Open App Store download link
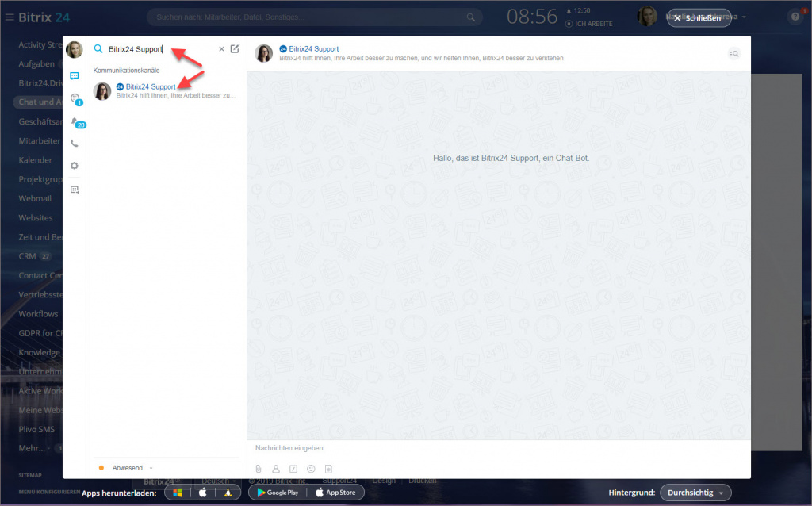Screen dimensions: 812x506 [335, 493]
